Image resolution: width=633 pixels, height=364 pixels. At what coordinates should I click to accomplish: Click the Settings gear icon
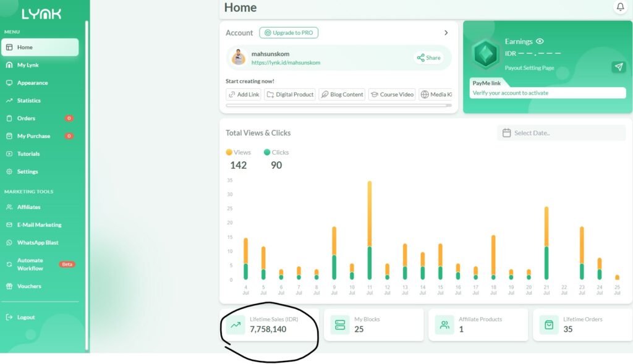click(9, 172)
